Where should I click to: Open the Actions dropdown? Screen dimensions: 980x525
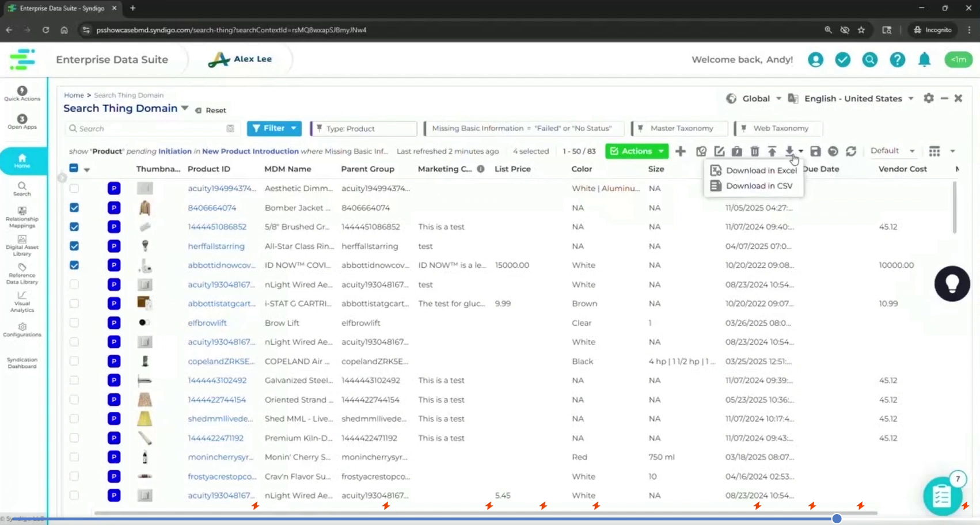tap(636, 151)
